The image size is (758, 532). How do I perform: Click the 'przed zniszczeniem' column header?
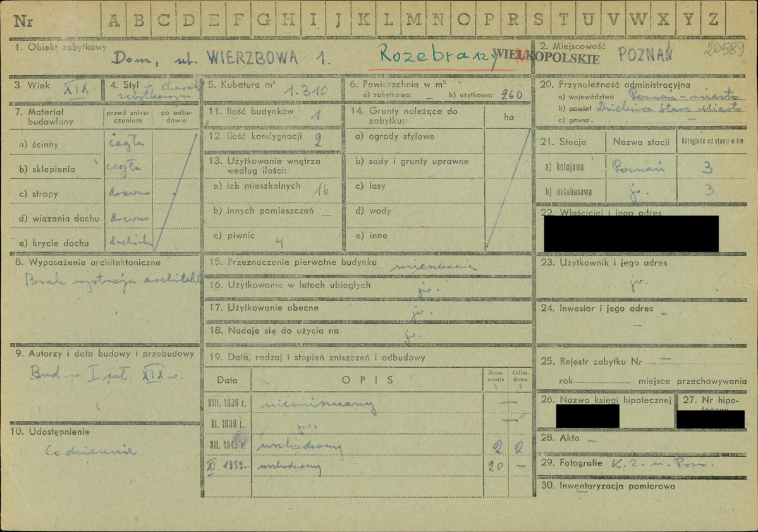pyautogui.click(x=128, y=116)
